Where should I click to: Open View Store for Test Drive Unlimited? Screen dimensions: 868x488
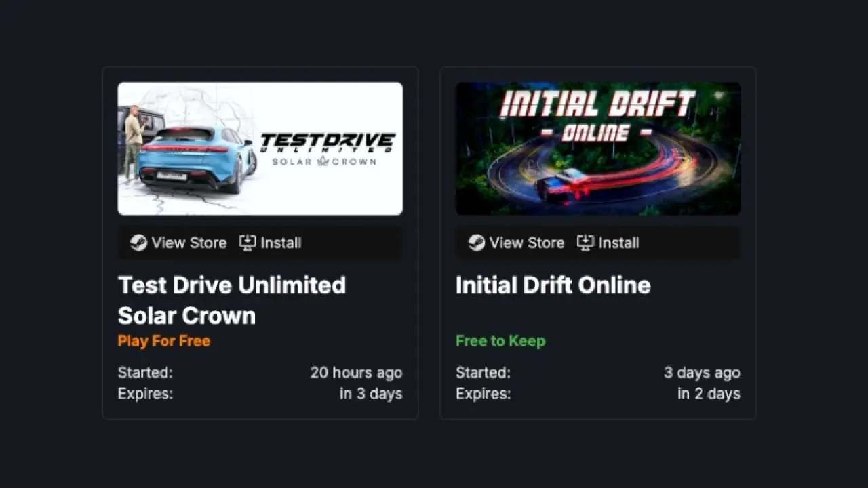coord(189,243)
